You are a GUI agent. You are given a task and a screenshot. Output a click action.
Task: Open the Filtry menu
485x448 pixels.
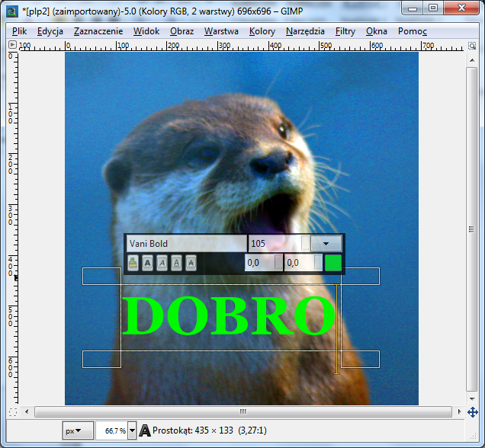click(x=345, y=31)
